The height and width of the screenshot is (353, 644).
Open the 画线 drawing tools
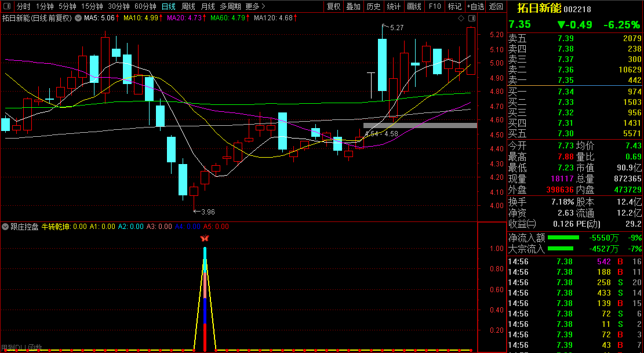414,6
